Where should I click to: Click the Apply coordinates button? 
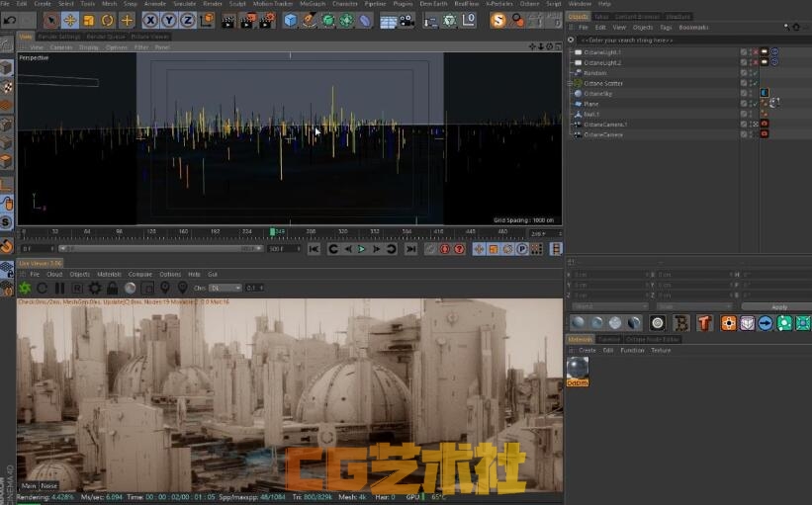[x=778, y=306]
